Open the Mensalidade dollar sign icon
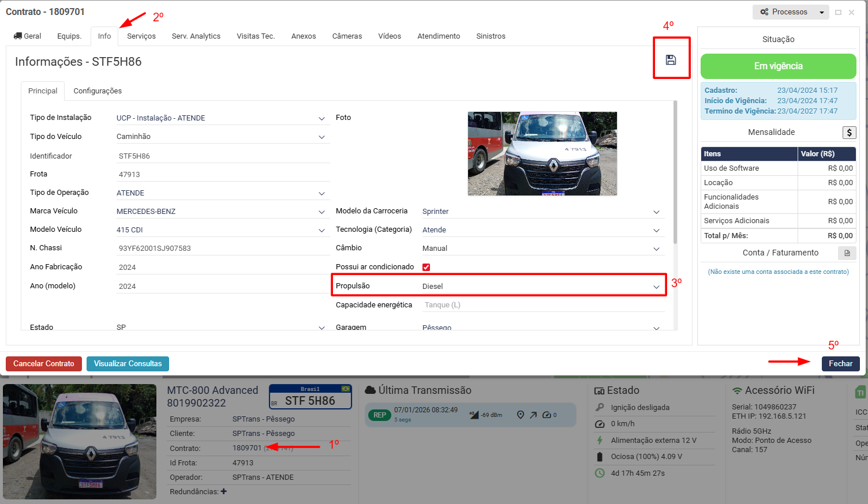The width and height of the screenshot is (868, 504). click(849, 133)
